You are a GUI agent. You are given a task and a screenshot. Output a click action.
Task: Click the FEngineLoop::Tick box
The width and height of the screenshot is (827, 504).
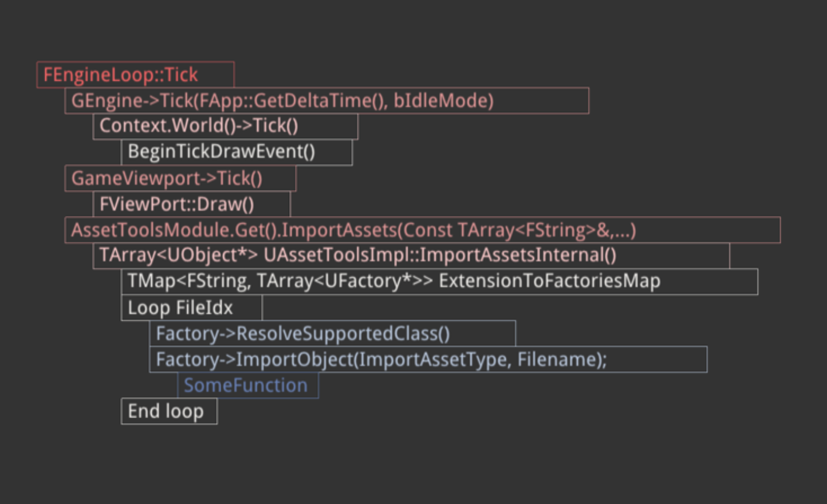[121, 75]
